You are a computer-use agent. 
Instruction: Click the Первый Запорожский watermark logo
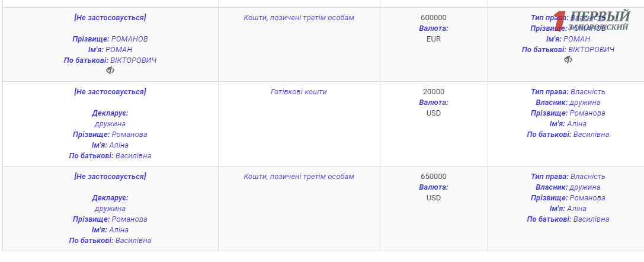592,21
